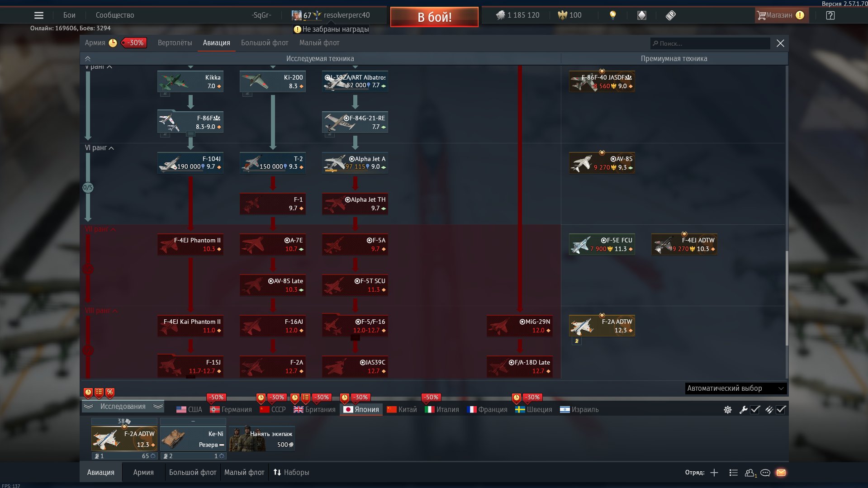Screen dimensions: 868x488
Task: Click the golden eagles balance 100
Action: click(569, 15)
